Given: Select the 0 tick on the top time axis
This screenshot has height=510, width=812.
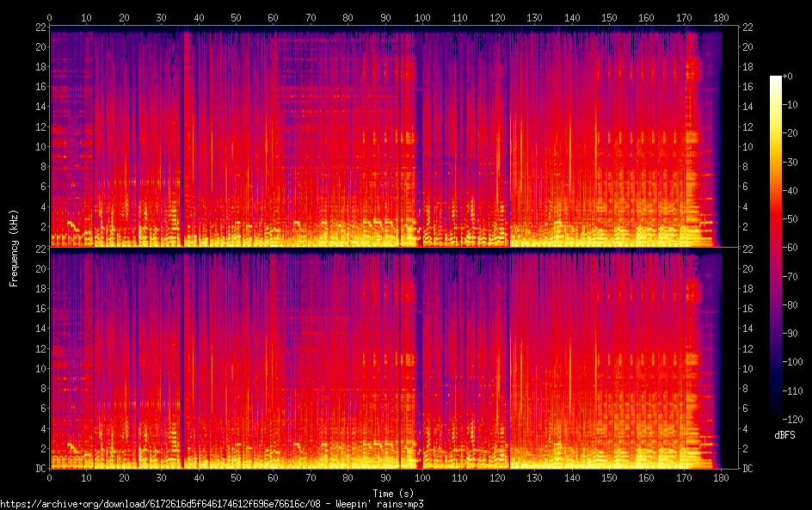Looking at the screenshot, I should 50,17.
